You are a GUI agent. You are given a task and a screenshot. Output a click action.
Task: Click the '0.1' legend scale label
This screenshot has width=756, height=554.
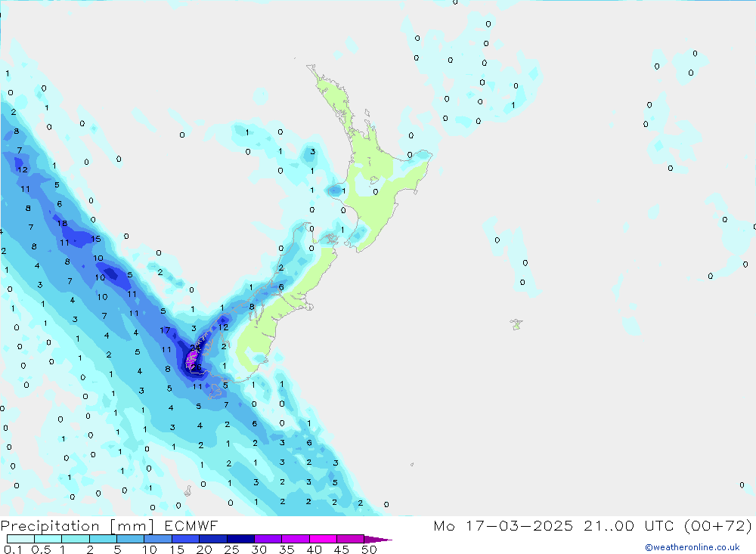pyautogui.click(x=13, y=549)
